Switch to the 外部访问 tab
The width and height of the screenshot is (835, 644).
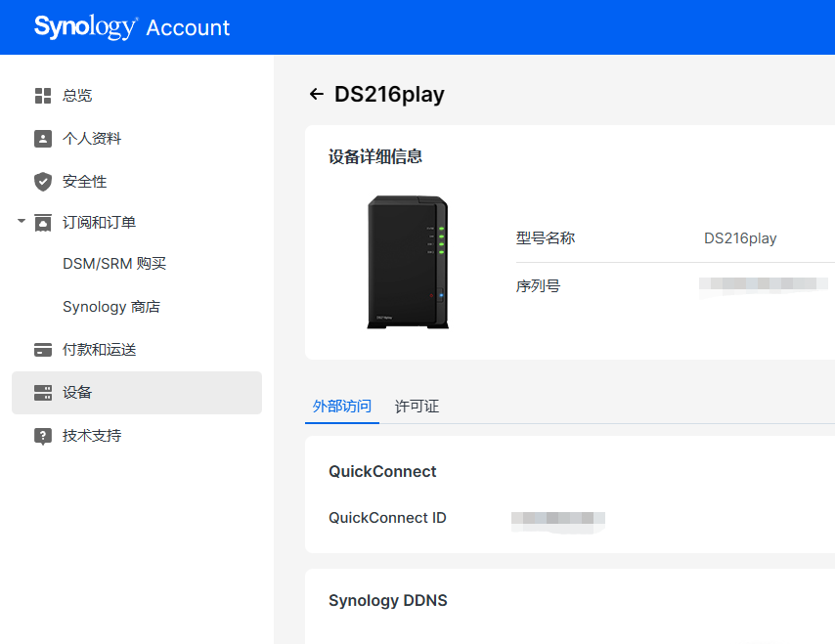coord(342,407)
